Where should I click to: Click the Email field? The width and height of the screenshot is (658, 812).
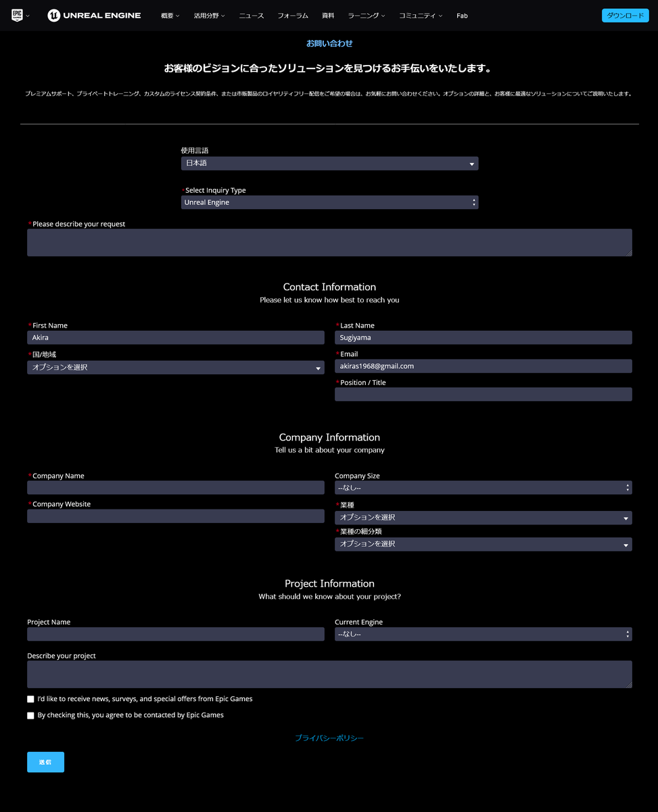click(x=484, y=366)
